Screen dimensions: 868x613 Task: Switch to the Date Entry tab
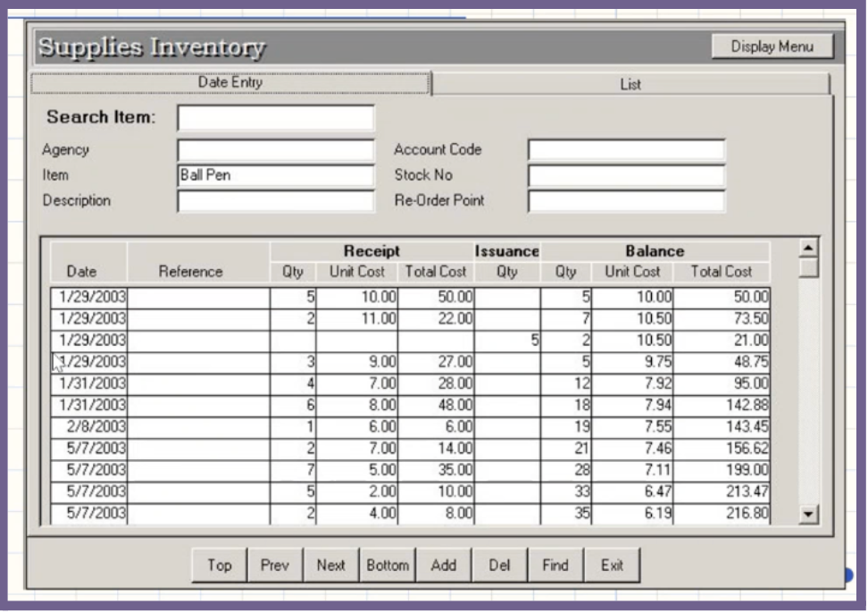230,83
